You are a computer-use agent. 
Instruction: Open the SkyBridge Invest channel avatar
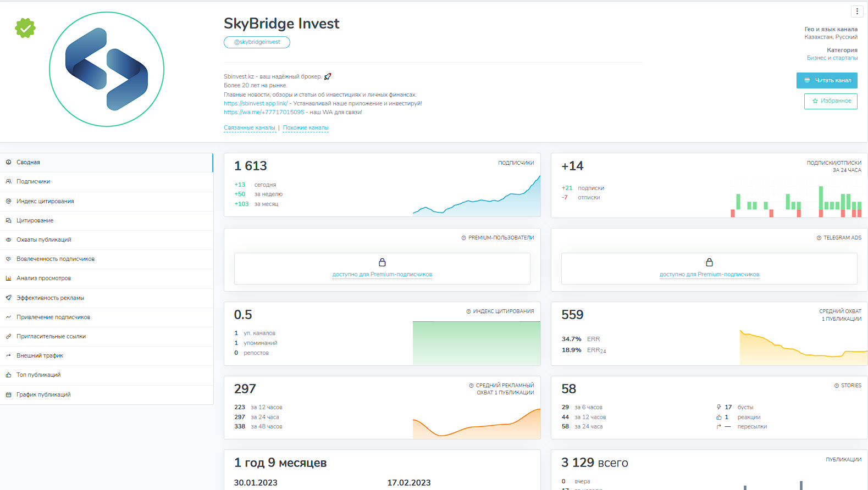pos(107,69)
